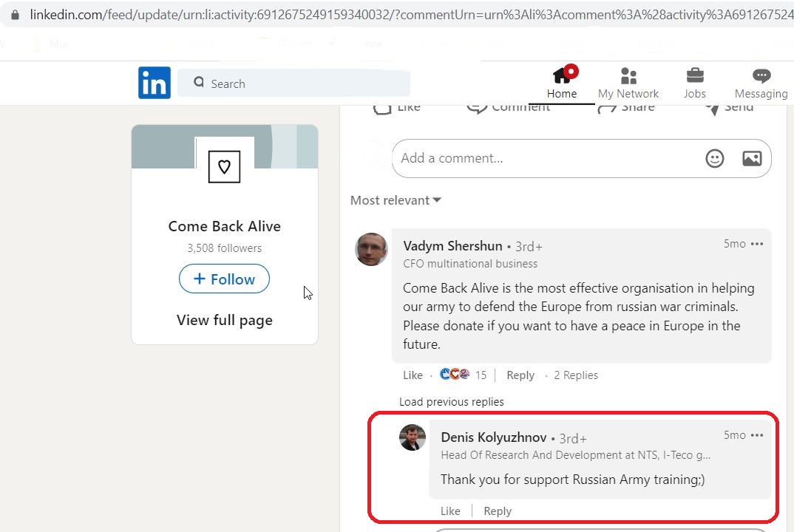Reply to Denis Kolyuzhnov's reply

[x=498, y=511]
